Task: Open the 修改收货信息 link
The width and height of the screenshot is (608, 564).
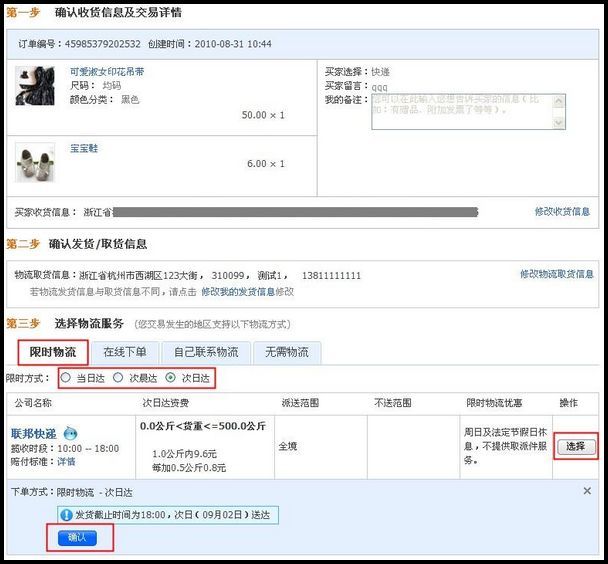Action: [x=562, y=211]
